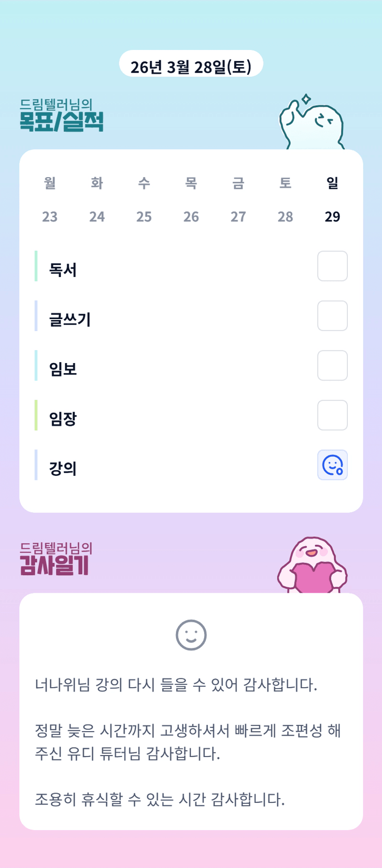Select Sunday 29 in the week row
The width and height of the screenshot is (382, 868).
[x=333, y=200]
